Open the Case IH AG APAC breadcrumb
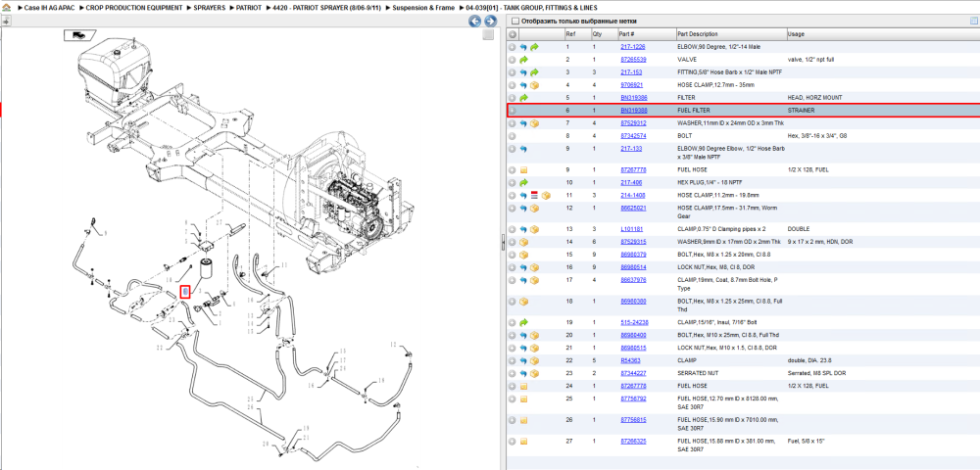This screenshot has width=980, height=470. [x=49, y=8]
